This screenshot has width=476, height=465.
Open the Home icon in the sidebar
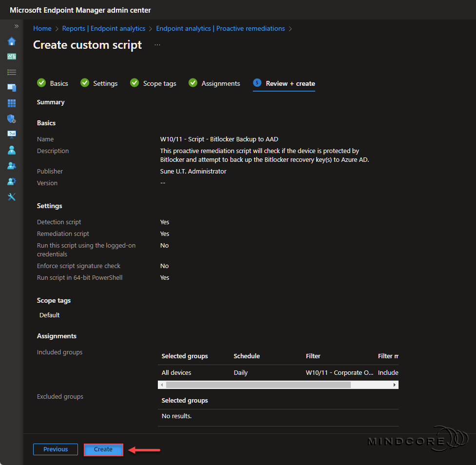12,41
